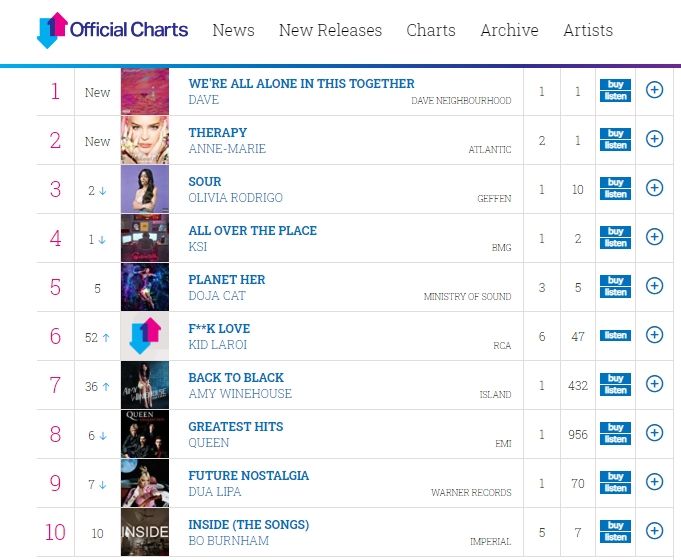This screenshot has height=560, width=681.
Task: Click the Official Charts logo
Action: [x=111, y=30]
